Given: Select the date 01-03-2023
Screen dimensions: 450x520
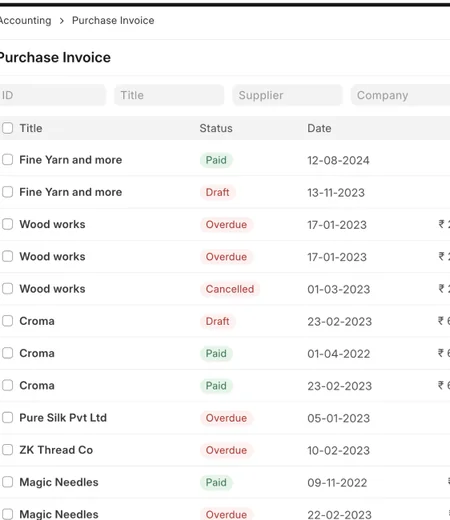Looking at the screenshot, I should pos(339,289).
